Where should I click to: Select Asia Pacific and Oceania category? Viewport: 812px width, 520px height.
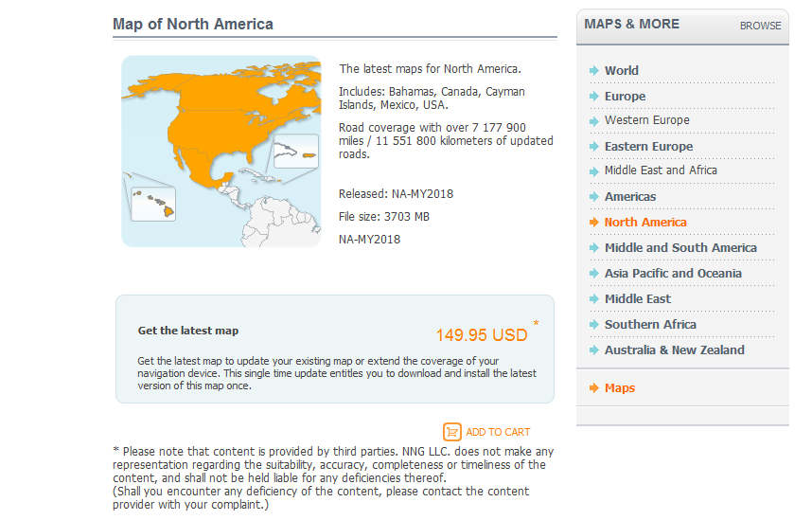tap(673, 274)
